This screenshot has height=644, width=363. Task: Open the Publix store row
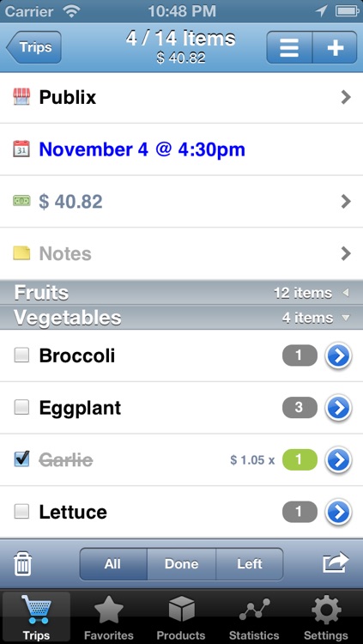(x=182, y=97)
